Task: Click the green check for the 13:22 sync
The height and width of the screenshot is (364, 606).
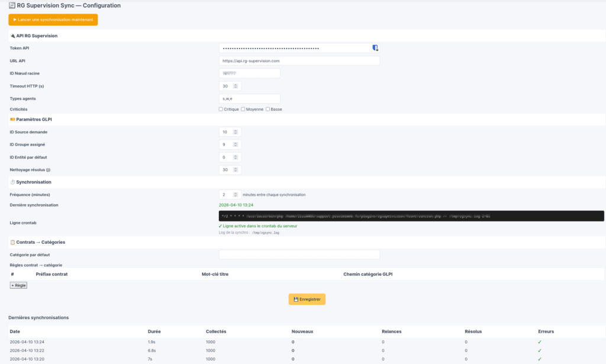Action: pos(540,350)
